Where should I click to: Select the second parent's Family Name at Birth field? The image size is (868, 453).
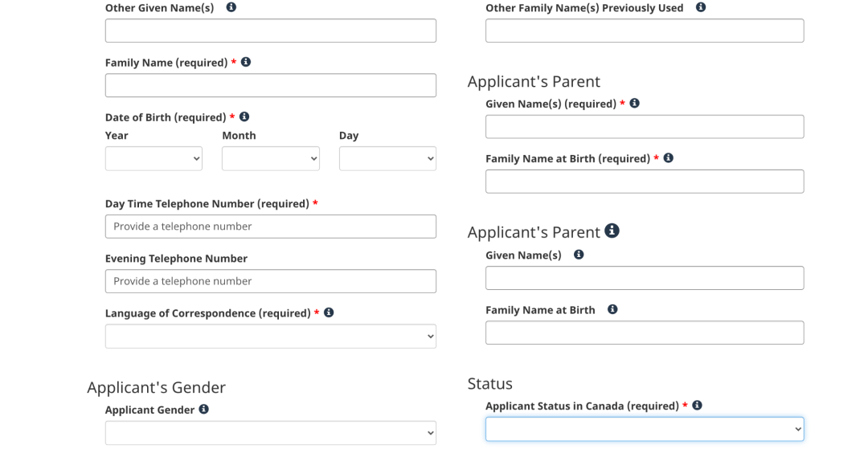(x=645, y=333)
